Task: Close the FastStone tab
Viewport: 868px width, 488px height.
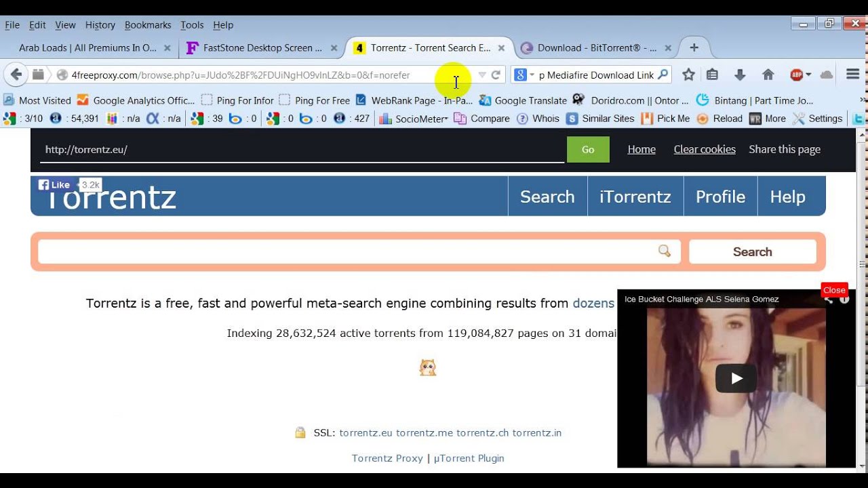Action: pyautogui.click(x=334, y=48)
